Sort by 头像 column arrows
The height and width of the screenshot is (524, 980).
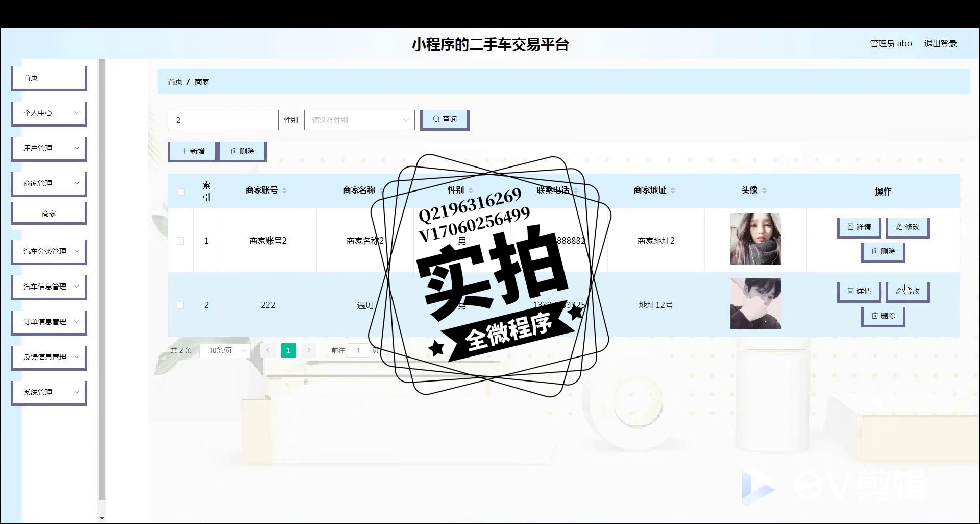point(764,190)
